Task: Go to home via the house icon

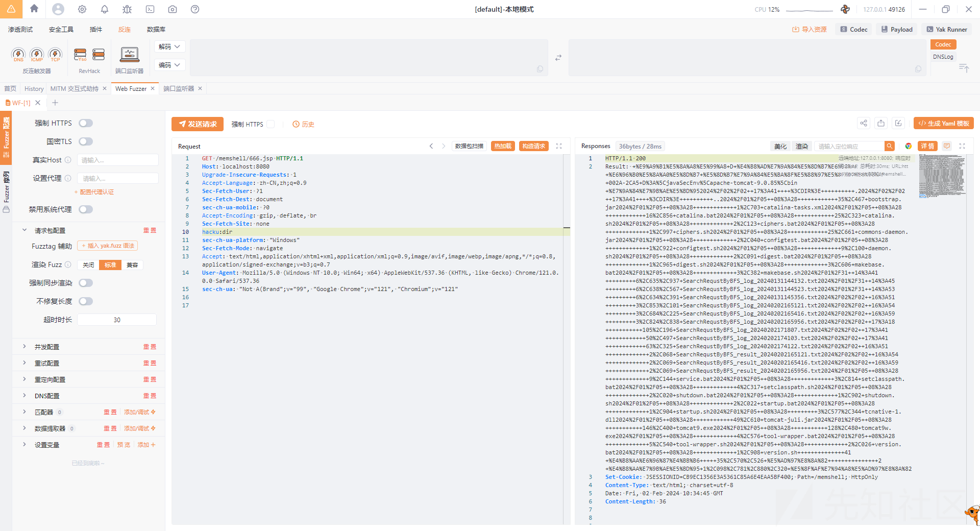Action: tap(34, 9)
